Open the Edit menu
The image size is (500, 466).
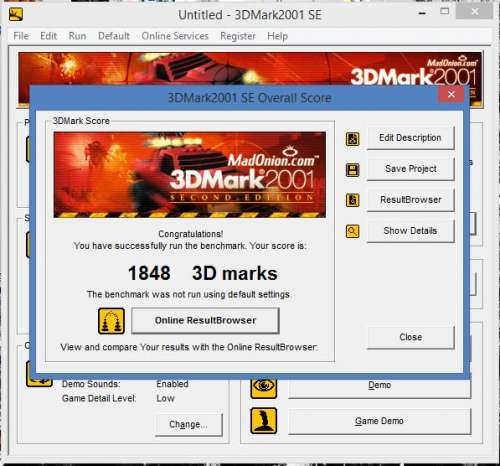49,36
